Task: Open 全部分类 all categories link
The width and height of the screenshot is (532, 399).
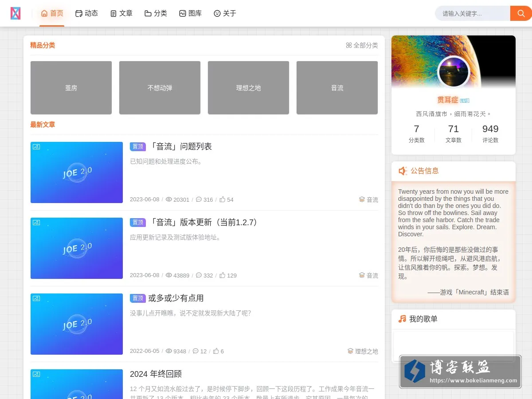Action: pos(362,45)
